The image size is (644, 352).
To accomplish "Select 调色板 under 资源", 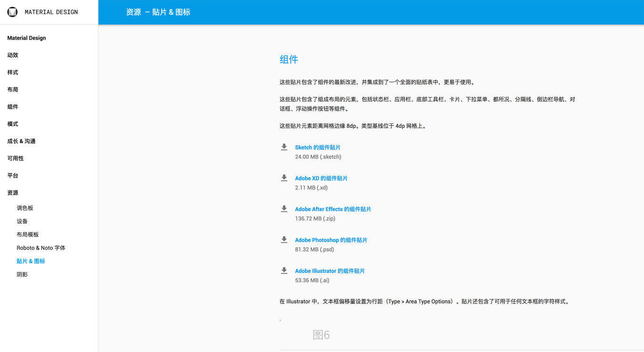I will [25, 208].
